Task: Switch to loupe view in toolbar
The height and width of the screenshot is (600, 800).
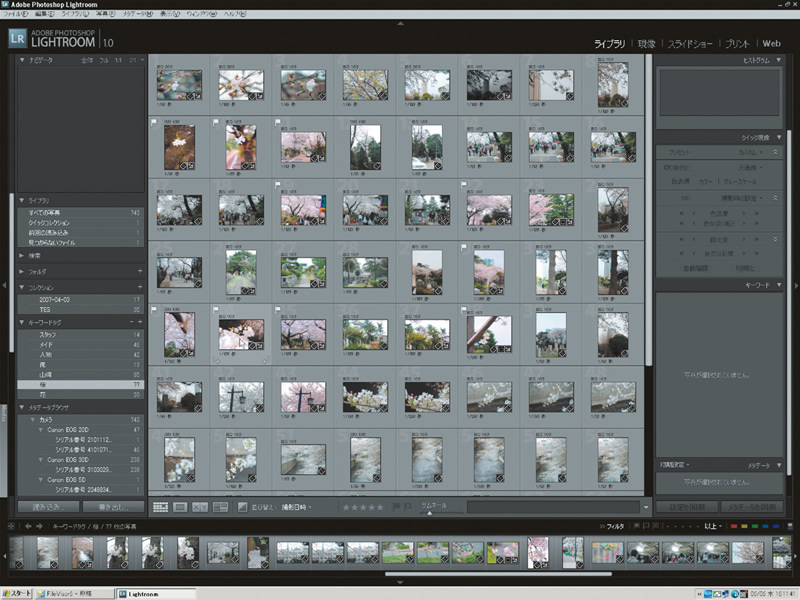Action: (180, 508)
